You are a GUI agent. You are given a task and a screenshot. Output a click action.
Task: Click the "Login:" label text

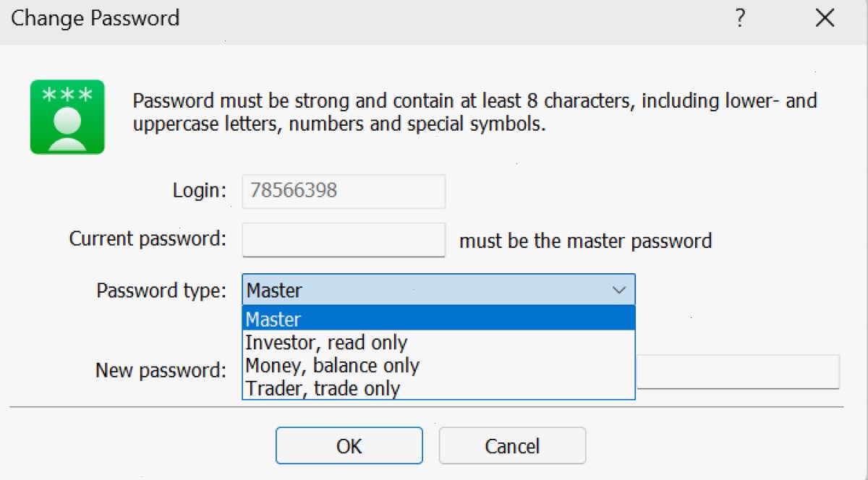point(200,191)
